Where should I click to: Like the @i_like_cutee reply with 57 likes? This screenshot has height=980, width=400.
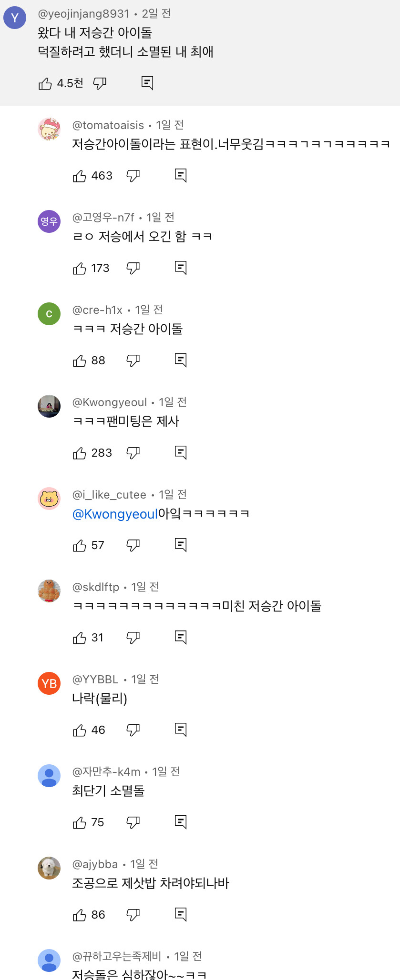click(x=80, y=546)
